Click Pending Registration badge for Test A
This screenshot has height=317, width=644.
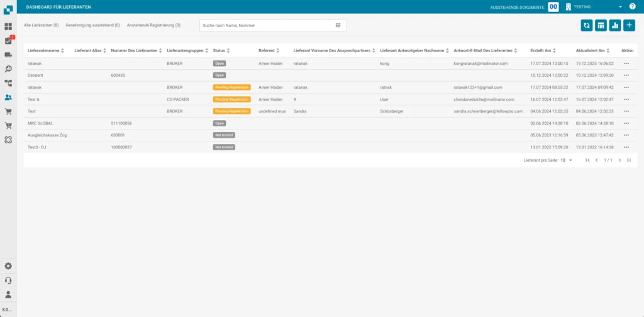(x=231, y=99)
